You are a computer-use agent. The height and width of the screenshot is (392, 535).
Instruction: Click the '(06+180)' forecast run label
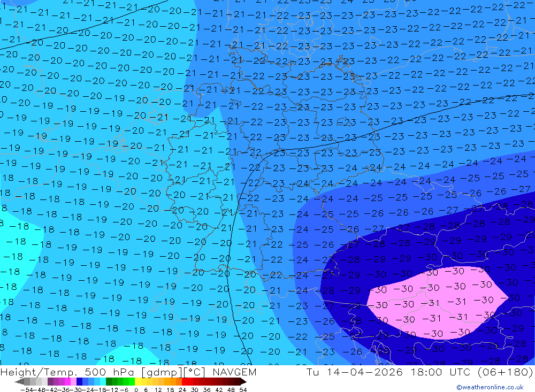(x=505, y=372)
